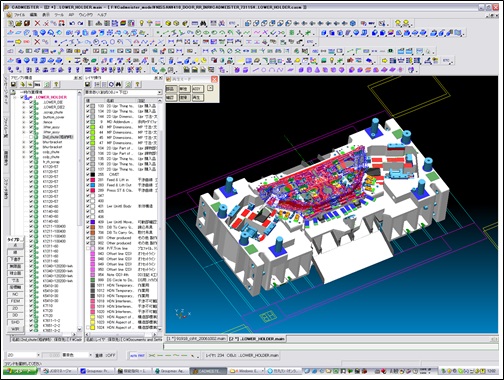Switch to the LOWER_HOLDER.main document tab

coord(257,339)
